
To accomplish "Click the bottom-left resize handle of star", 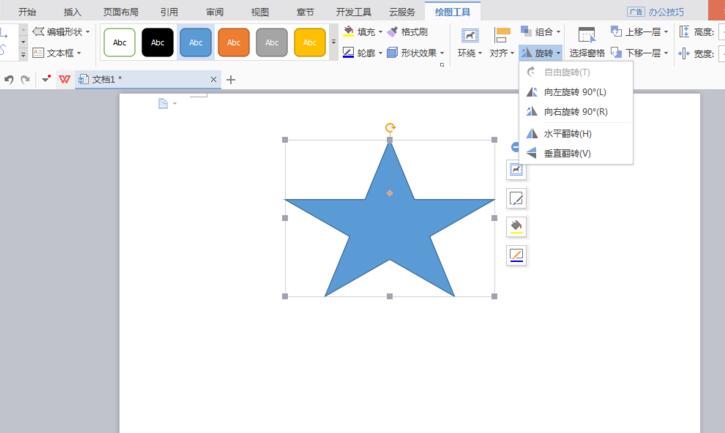I will pyautogui.click(x=285, y=296).
